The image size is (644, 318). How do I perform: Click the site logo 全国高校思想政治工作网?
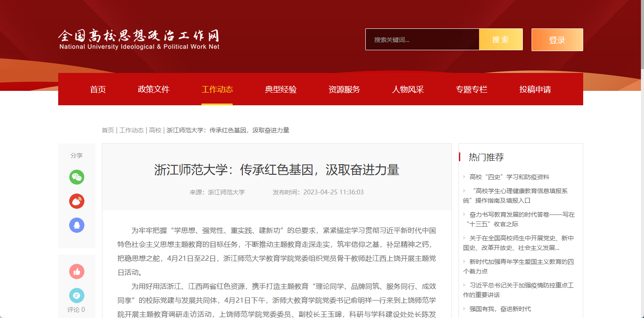139,39
